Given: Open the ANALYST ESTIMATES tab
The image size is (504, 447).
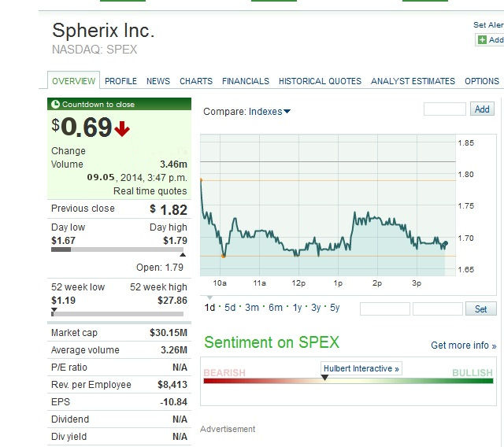Looking at the screenshot, I should [x=413, y=81].
